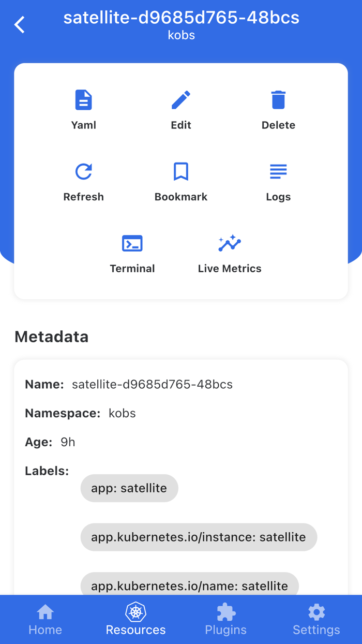Tap the kobs namespace subtitle
Image resolution: width=362 pixels, height=644 pixels.
pyautogui.click(x=181, y=35)
